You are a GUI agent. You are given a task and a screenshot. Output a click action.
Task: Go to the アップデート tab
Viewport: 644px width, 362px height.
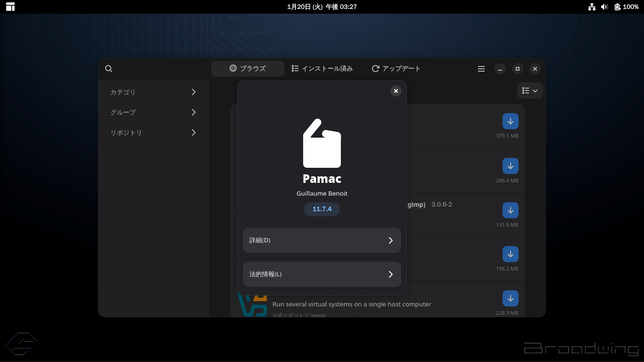coord(396,69)
